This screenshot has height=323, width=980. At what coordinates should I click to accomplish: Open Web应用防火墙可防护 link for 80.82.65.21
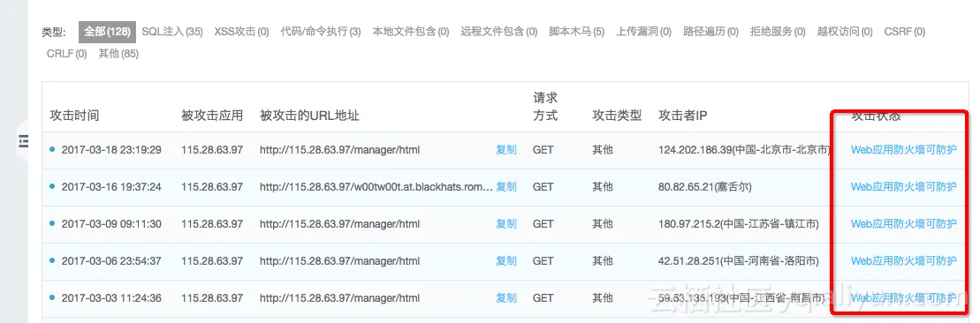903,187
